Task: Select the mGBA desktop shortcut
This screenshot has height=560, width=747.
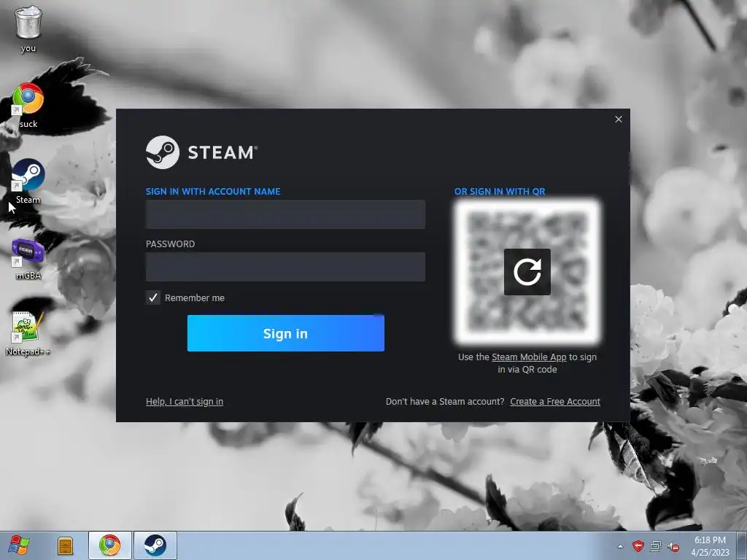Action: (28, 257)
